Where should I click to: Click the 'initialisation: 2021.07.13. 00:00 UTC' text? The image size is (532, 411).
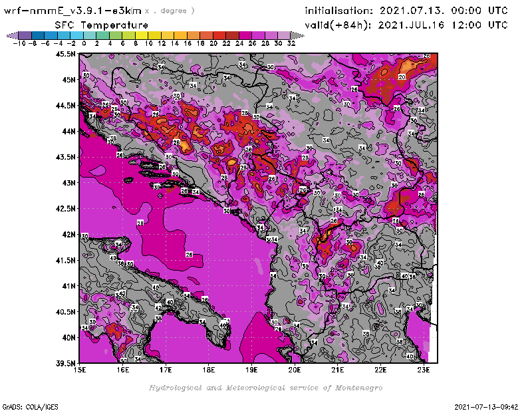coord(406,11)
